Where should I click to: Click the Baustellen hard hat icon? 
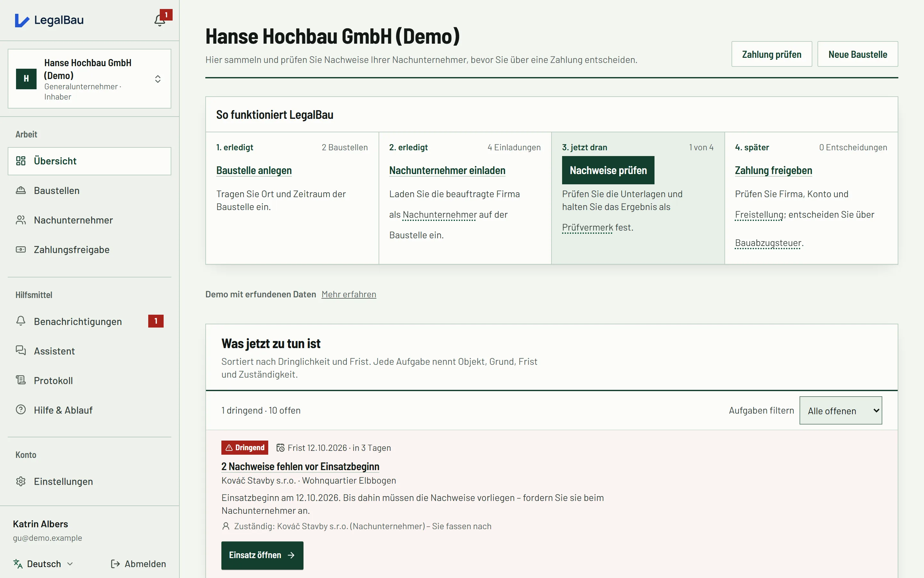point(21,190)
